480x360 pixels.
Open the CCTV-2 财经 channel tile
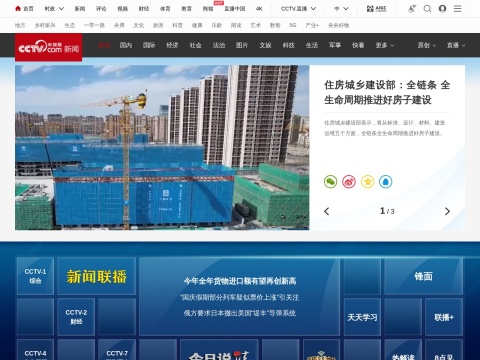coord(76,317)
